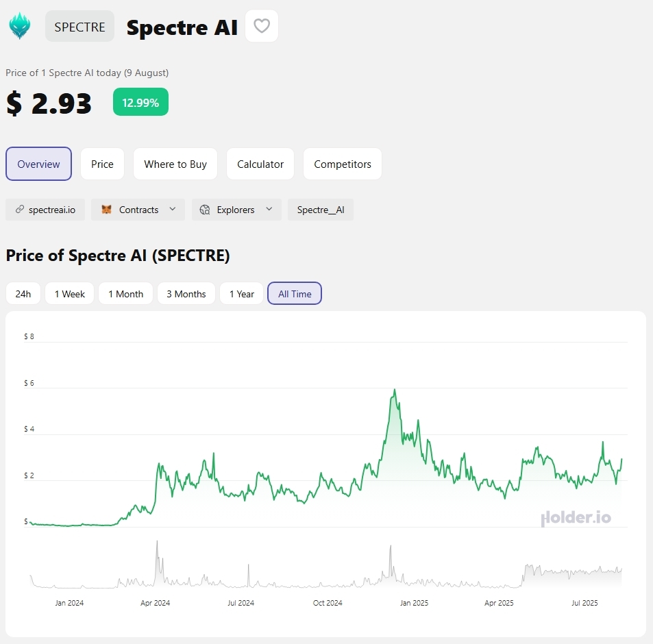Switch to the Overview tab
Viewport: 653px width, 644px height.
39,164
